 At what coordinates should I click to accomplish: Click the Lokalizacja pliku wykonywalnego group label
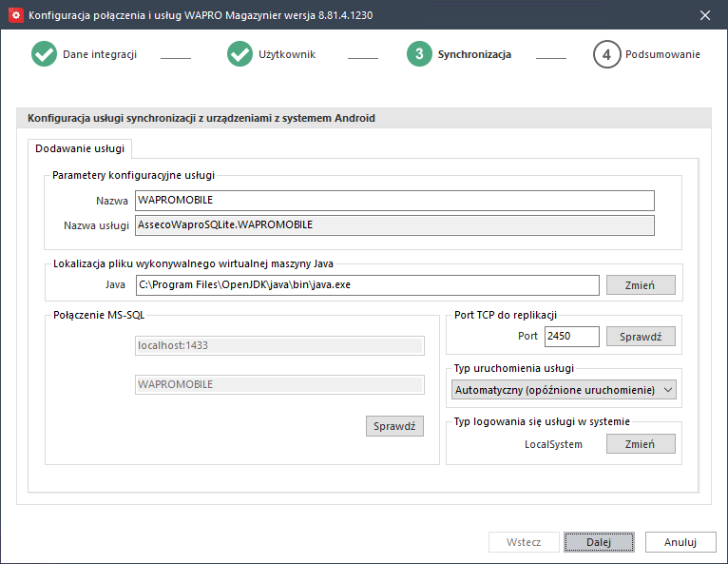pos(193,263)
